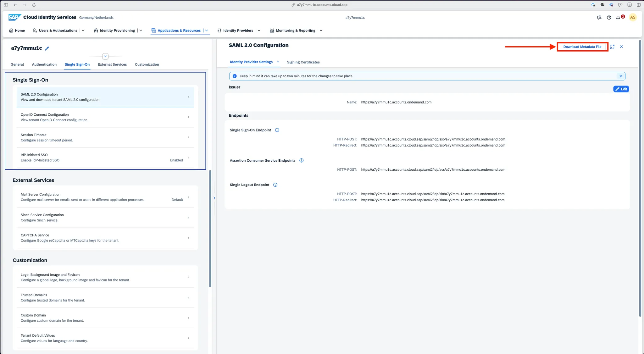Image resolution: width=644 pixels, height=354 pixels.
Task: Enter full screen mode for SAML panel
Action: [x=612, y=47]
